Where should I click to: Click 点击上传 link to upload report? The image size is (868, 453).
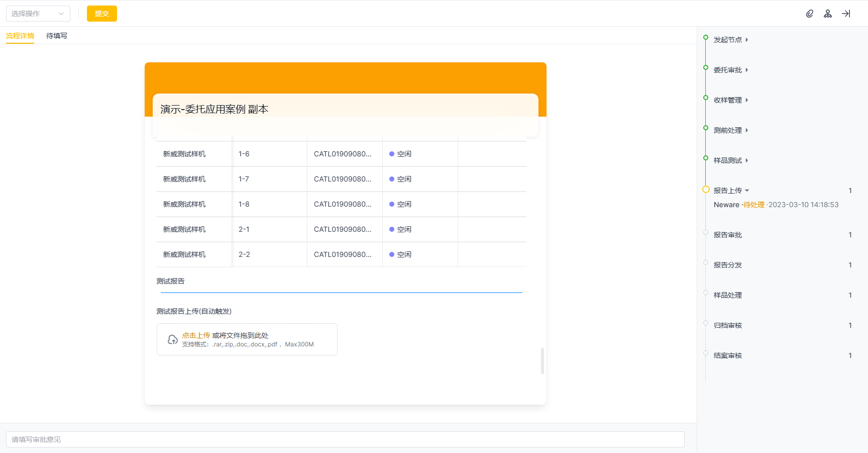click(x=196, y=335)
